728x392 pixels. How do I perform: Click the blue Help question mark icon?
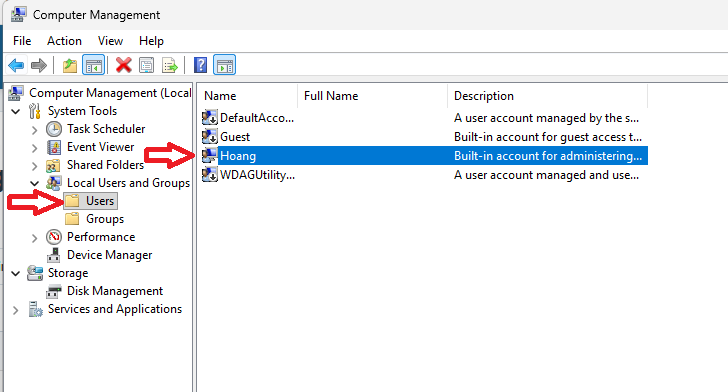pos(200,65)
